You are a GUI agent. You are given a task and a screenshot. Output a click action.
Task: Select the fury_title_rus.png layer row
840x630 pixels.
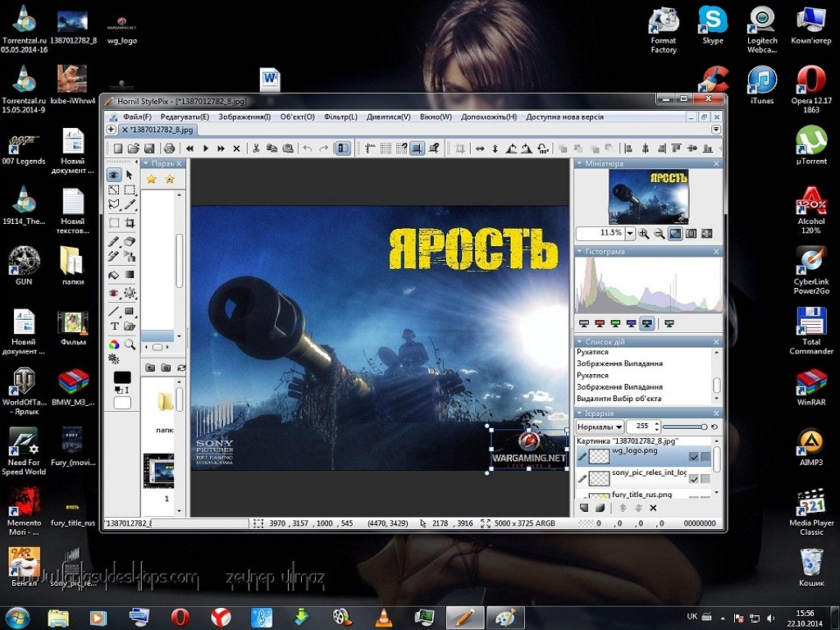click(x=644, y=495)
